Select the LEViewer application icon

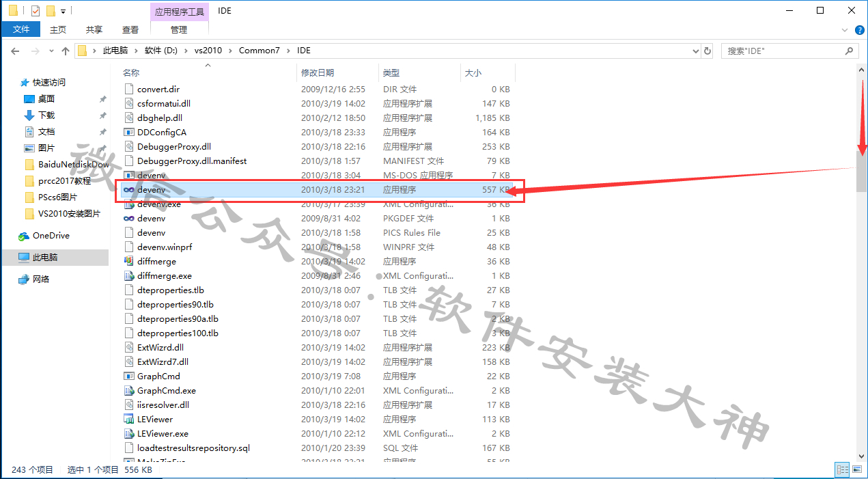pyautogui.click(x=128, y=419)
